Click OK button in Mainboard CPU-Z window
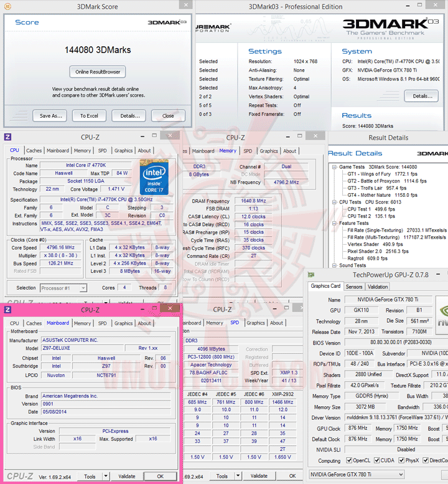The width and height of the screenshot is (448, 484). pos(161,477)
